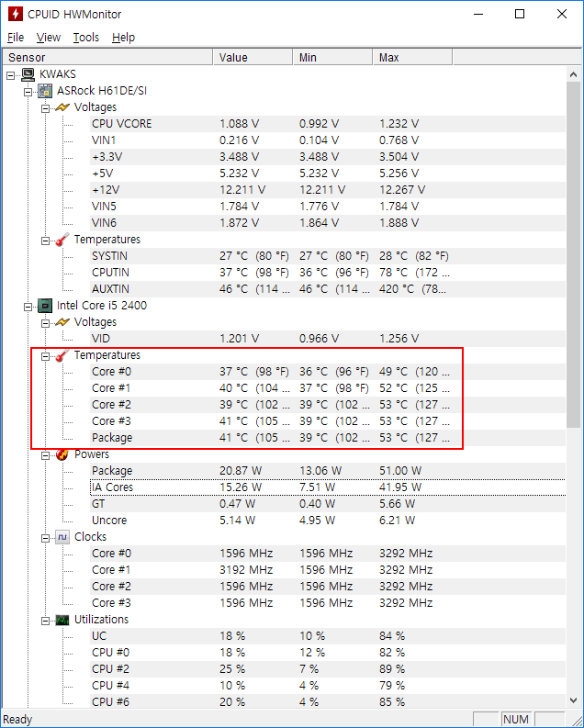Collapse the Intel Core i5 2400 node
This screenshot has height=728, width=584.
[28, 307]
